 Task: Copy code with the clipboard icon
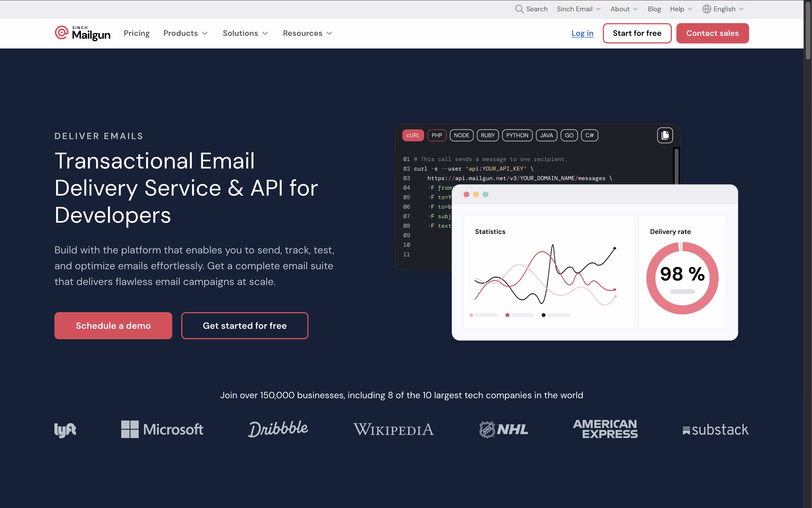(x=665, y=135)
